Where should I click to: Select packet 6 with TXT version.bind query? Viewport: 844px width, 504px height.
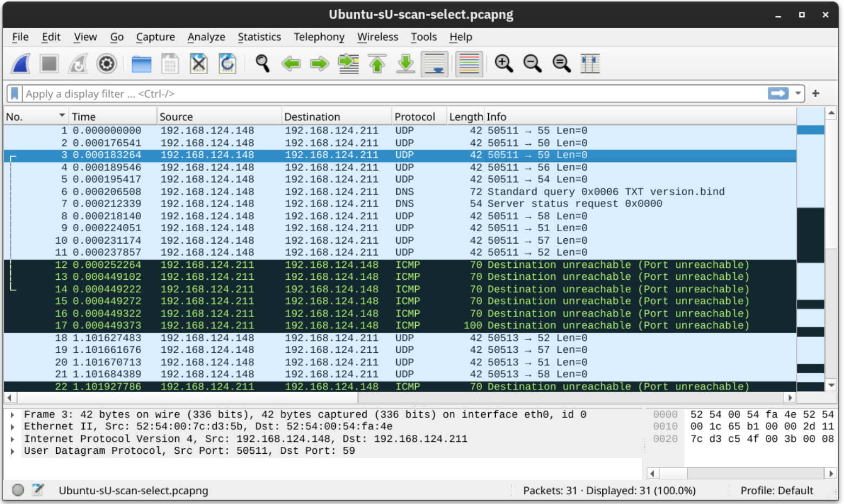pyautogui.click(x=400, y=192)
